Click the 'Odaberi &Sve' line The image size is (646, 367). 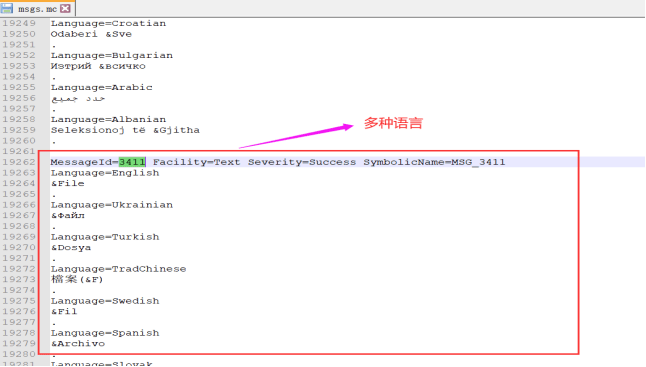click(91, 34)
